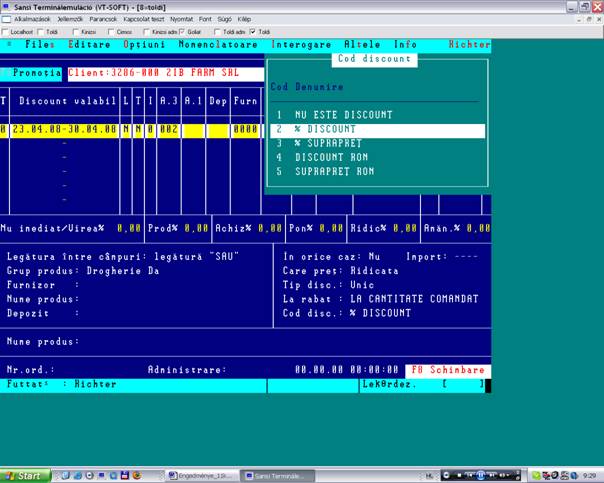Toggle the Cimos checkbox
This screenshot has width=604, height=483.
(x=111, y=32)
